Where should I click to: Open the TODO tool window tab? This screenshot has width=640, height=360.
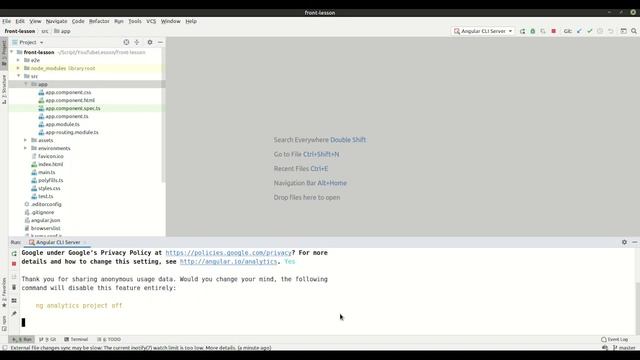tap(109, 339)
